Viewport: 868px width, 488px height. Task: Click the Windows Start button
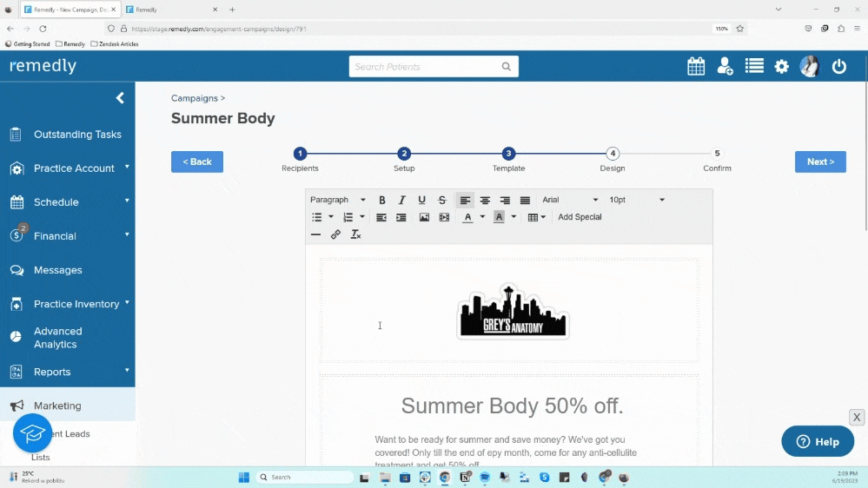click(243, 477)
